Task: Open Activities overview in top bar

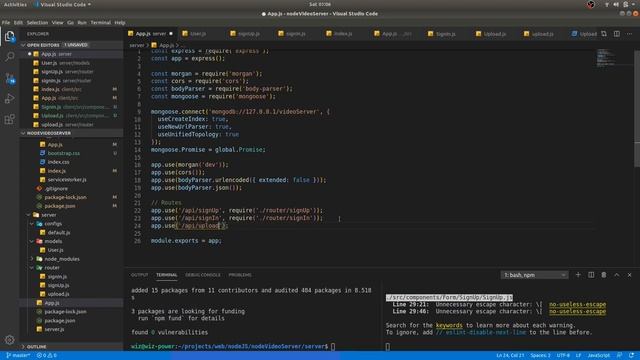Action: click(15, 4)
